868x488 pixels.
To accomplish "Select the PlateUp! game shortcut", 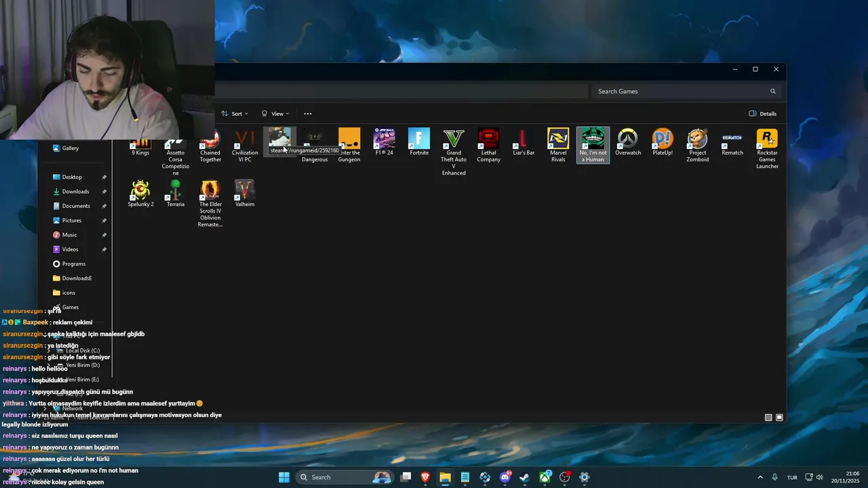I will click(663, 142).
